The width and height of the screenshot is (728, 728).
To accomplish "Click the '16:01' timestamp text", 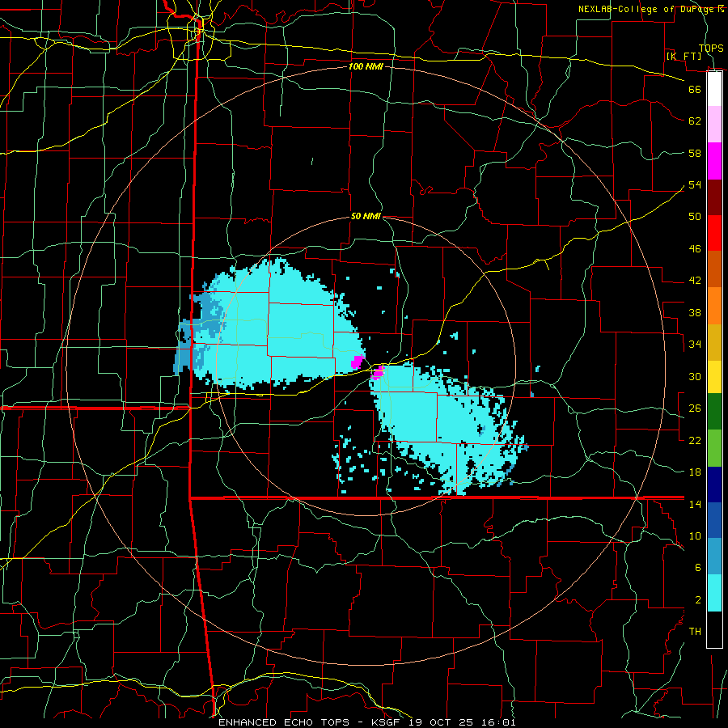I will [x=498, y=722].
